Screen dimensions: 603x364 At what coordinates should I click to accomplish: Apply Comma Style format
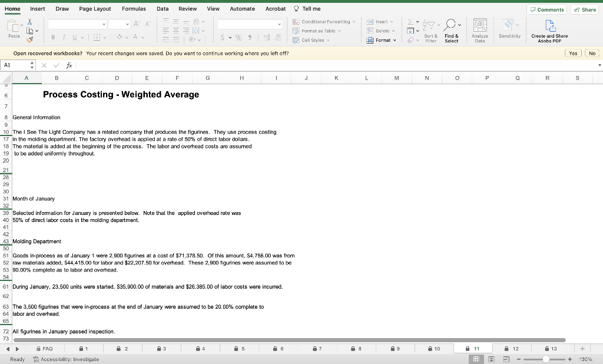(250, 37)
